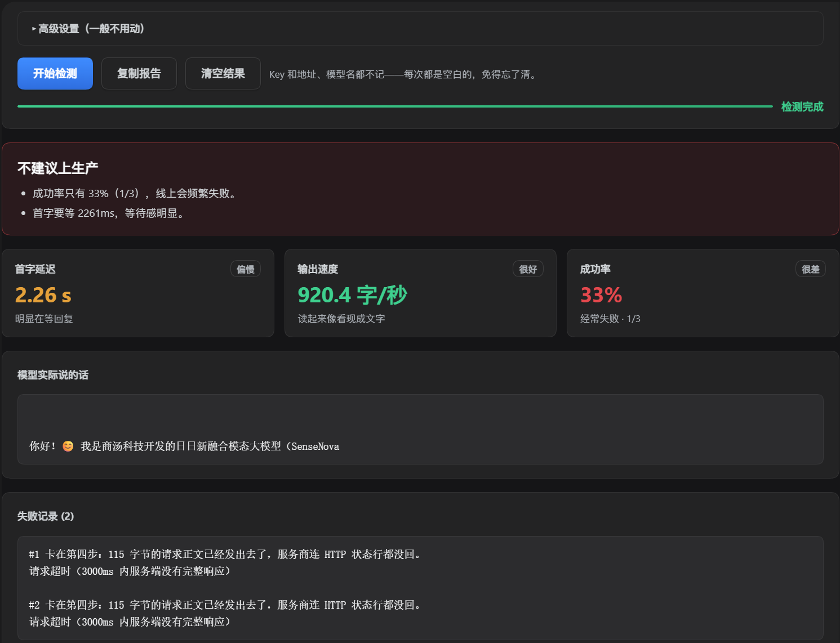Click the 成功率 card title
This screenshot has width=840, height=643.
[595, 269]
